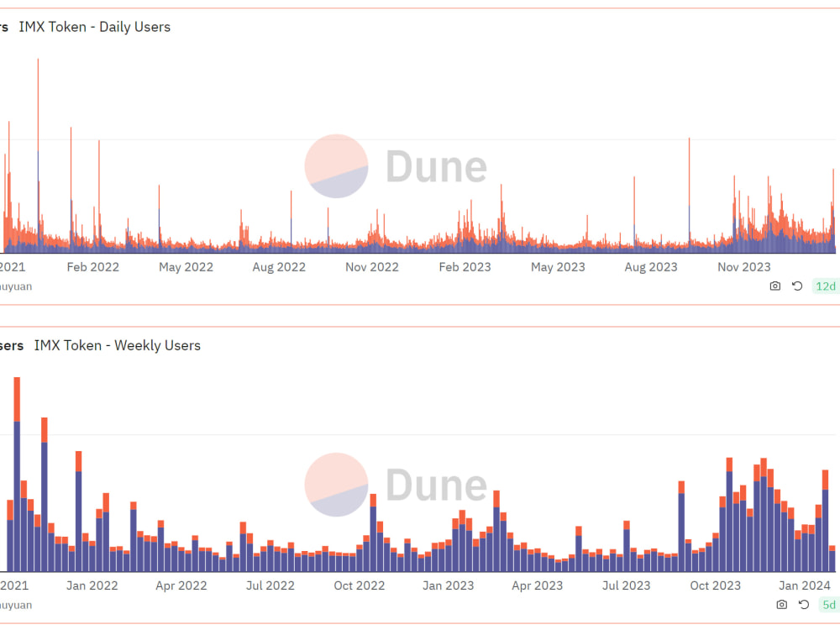The image size is (840, 630).
Task: Click the Aug 2022 axis label on Daily chart
Action: click(x=279, y=267)
